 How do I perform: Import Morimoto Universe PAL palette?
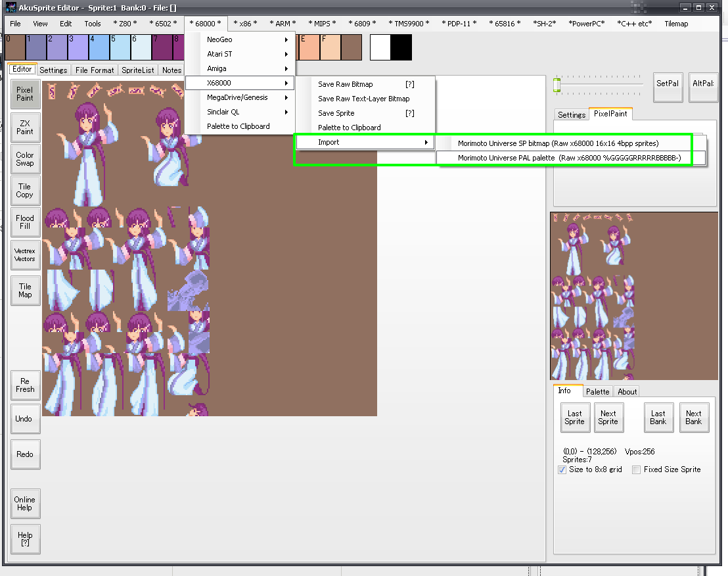[x=572, y=158]
